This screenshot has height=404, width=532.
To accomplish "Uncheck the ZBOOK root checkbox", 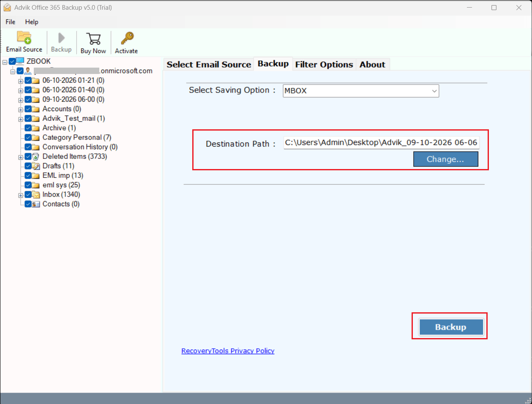I will point(12,61).
